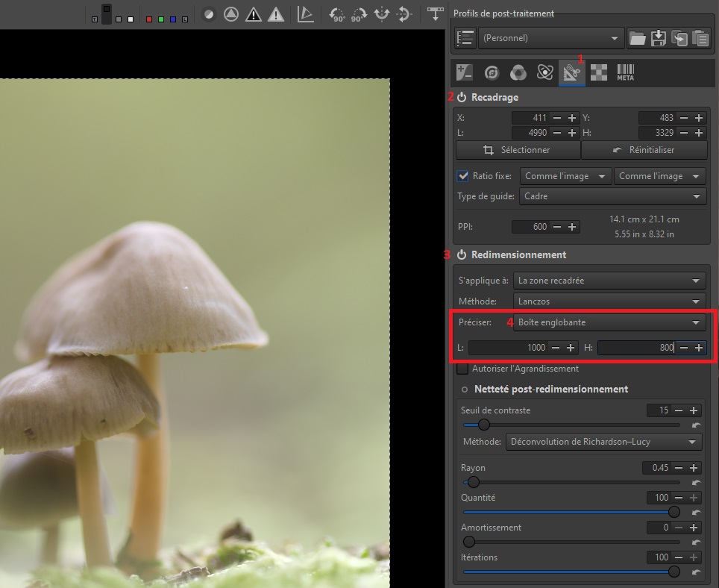
Task: Toggle the clipped shadows warning indicator
Action: (x=254, y=14)
